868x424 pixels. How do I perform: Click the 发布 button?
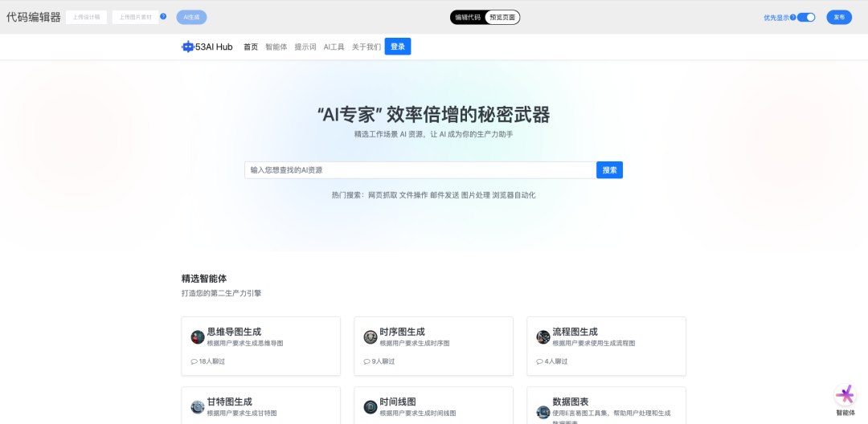[x=839, y=17]
